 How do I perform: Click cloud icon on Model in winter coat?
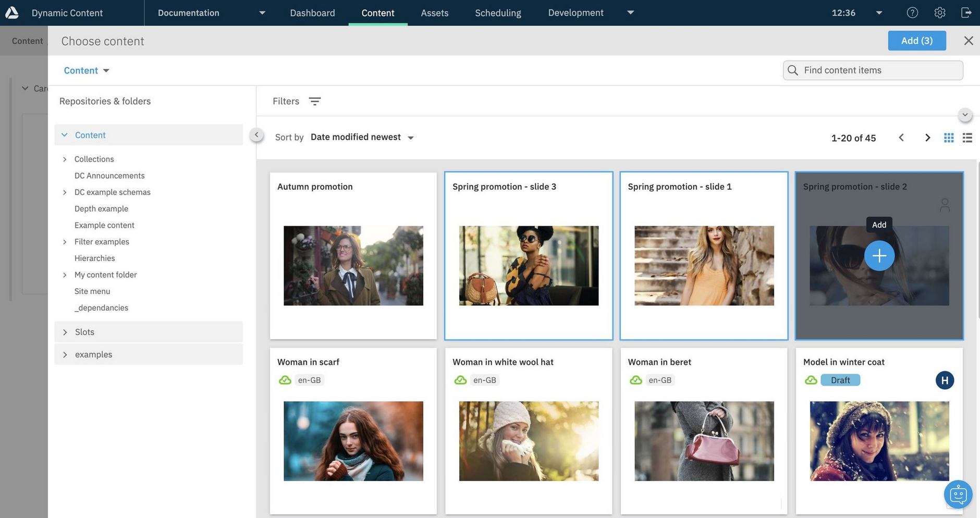811,380
